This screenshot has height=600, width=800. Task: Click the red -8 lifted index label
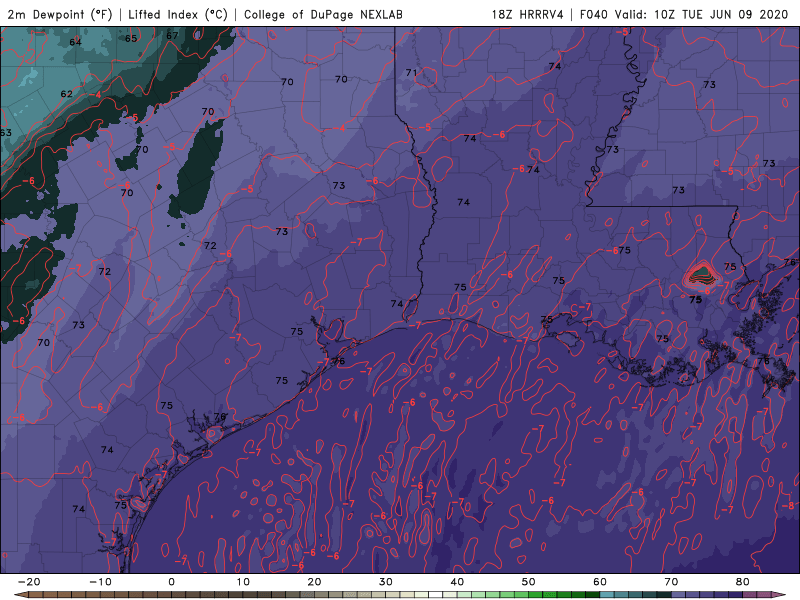(x=788, y=506)
